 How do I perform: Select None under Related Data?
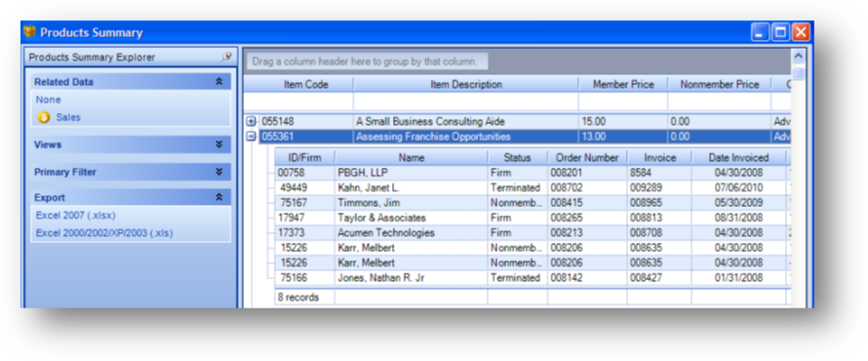(48, 100)
